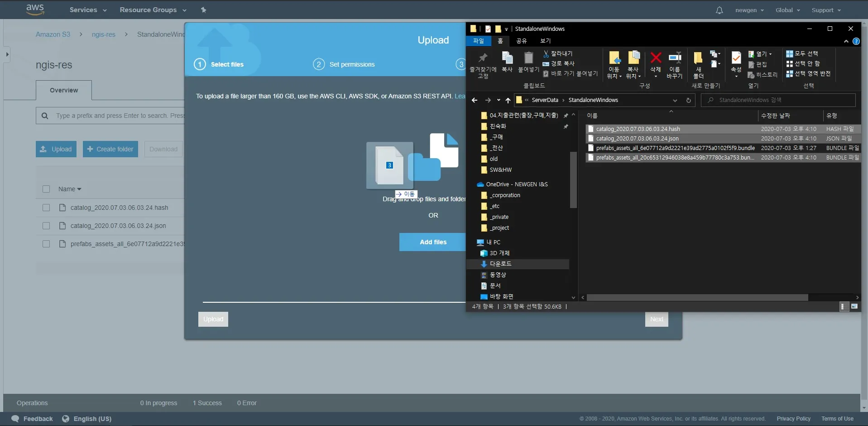Click the Copy (복사) ribbon icon

[x=507, y=62]
